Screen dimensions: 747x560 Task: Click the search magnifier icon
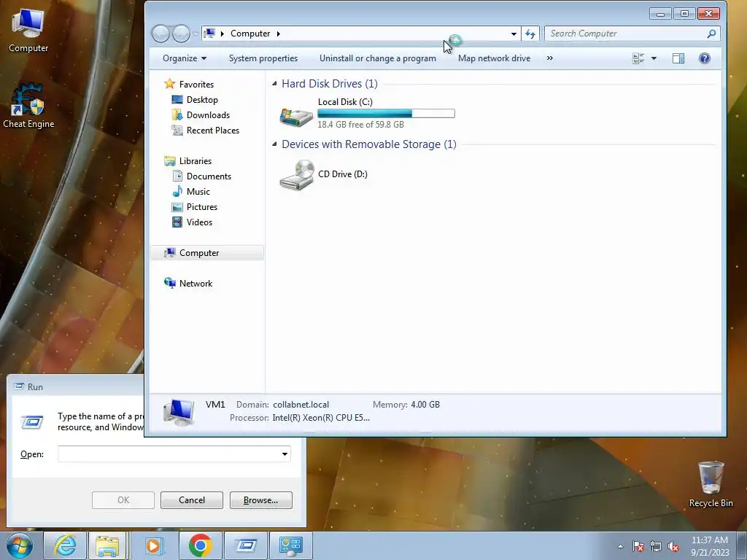[711, 34]
